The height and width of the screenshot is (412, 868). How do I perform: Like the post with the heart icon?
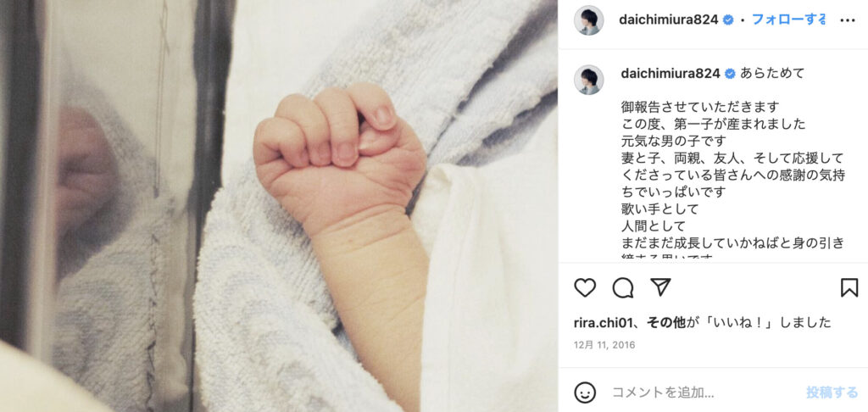[x=585, y=287]
